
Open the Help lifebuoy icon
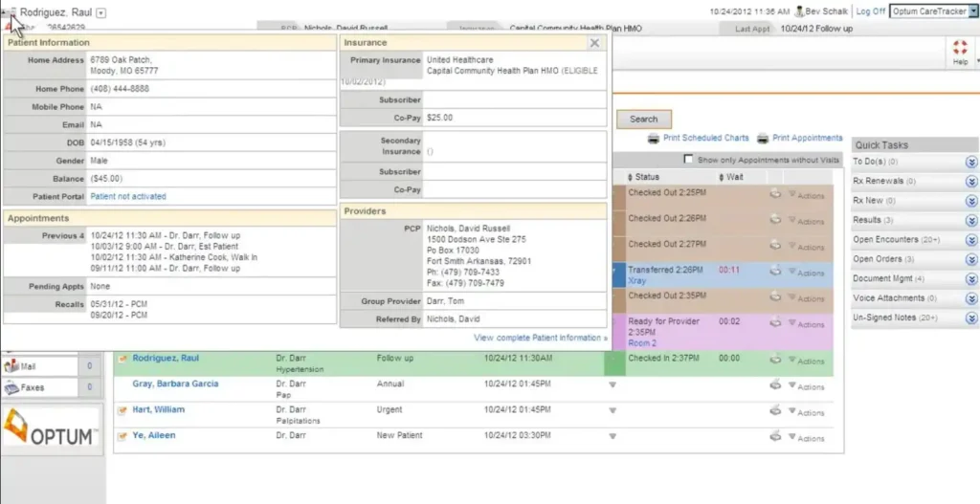click(x=959, y=48)
